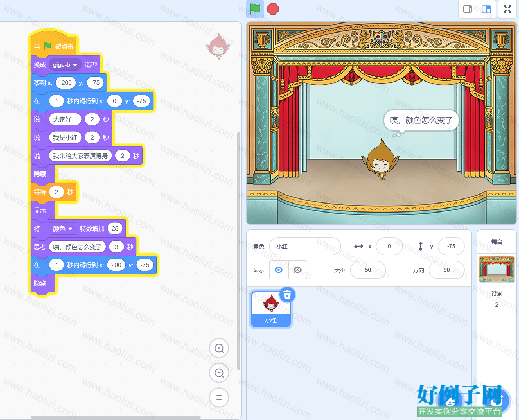Viewport: 519px width, 420px height.
Task: Click duration 2 in 我是小红 say block
Action: coord(92,138)
